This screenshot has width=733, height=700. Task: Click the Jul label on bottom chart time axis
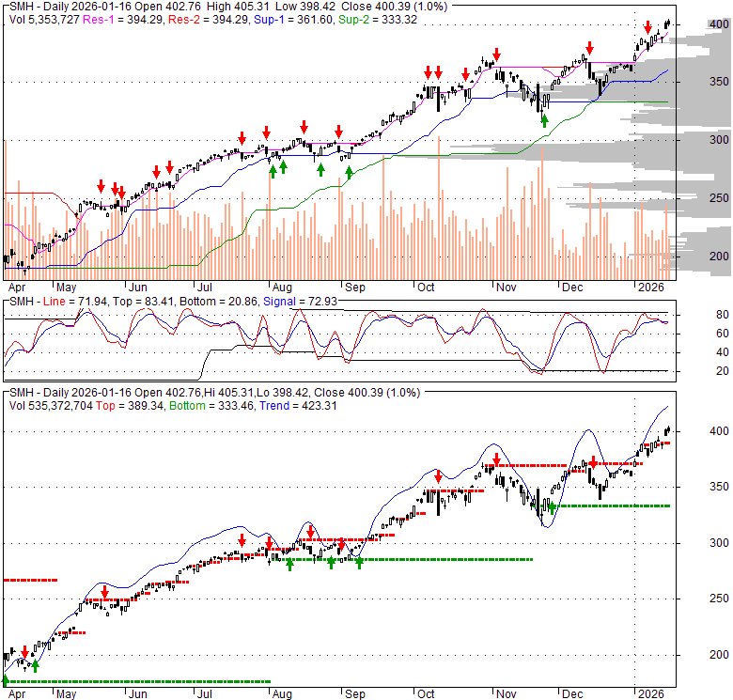pos(204,694)
